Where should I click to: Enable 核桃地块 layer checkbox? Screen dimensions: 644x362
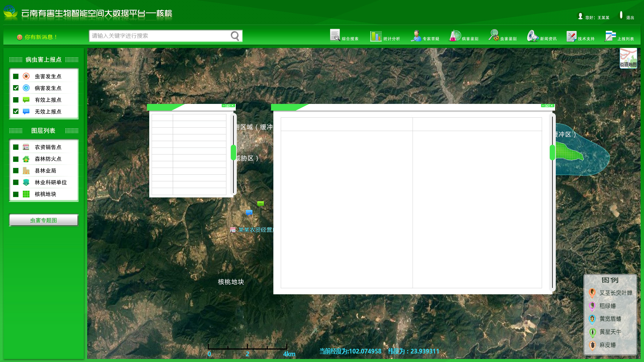[x=16, y=194]
